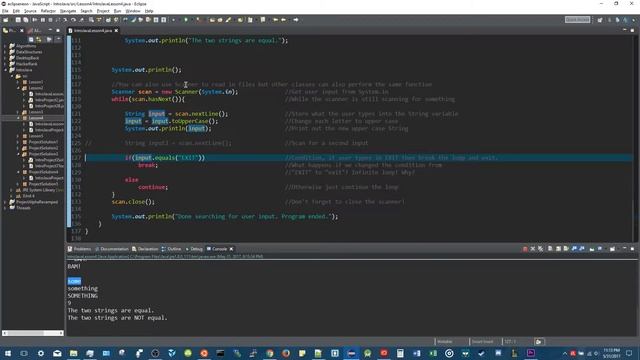The image size is (640, 360).
Task: Toggle Link with Editor in Package Explorer
Action: [39, 39]
